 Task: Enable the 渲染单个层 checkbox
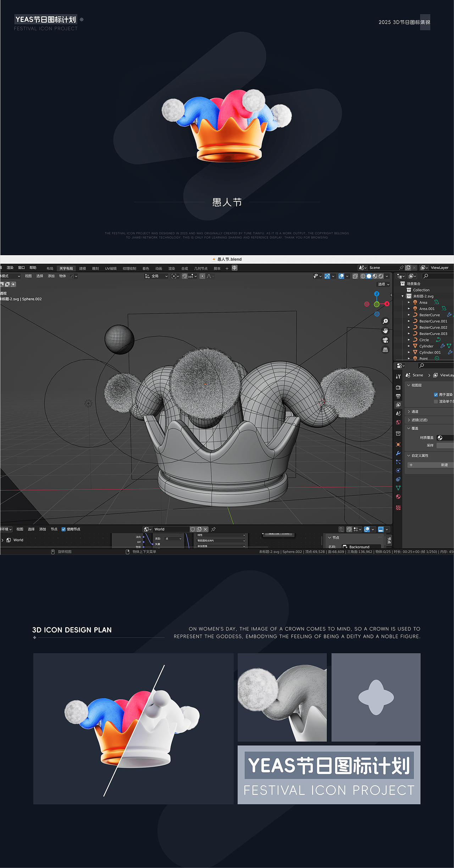pyautogui.click(x=436, y=402)
